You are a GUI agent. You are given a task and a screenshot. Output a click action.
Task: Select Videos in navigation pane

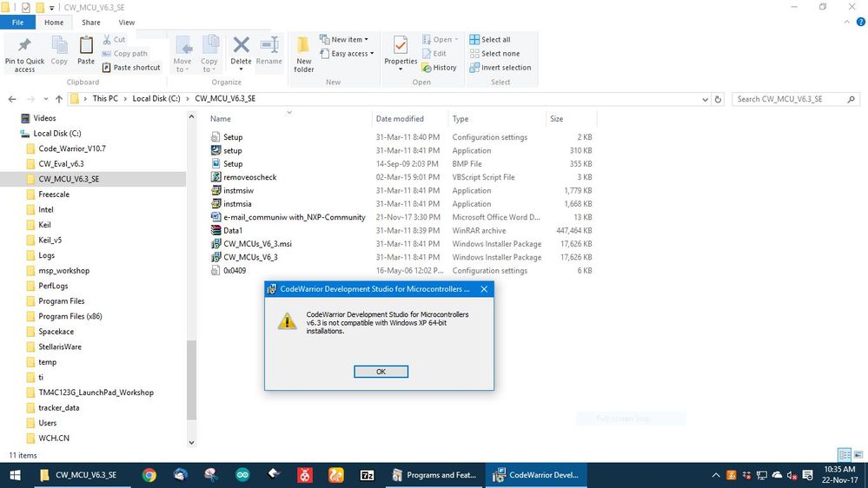pos(44,118)
